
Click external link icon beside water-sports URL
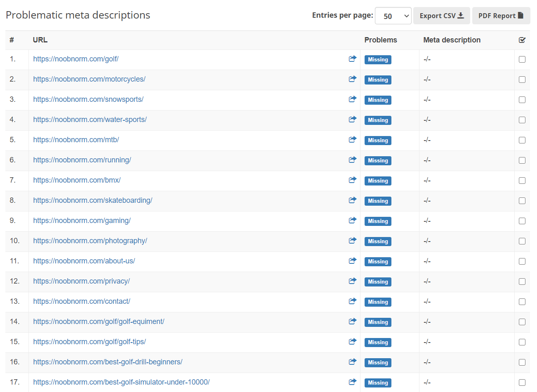pyautogui.click(x=353, y=119)
